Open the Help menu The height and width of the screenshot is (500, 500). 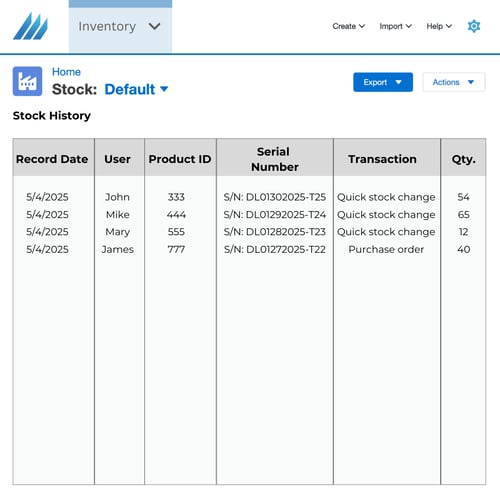click(439, 26)
